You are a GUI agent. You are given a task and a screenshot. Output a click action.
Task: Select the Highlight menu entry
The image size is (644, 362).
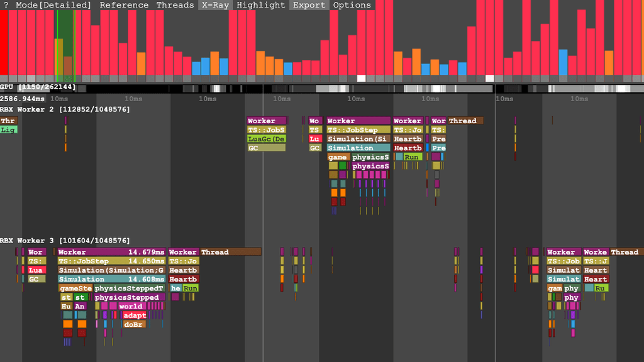pos(260,5)
